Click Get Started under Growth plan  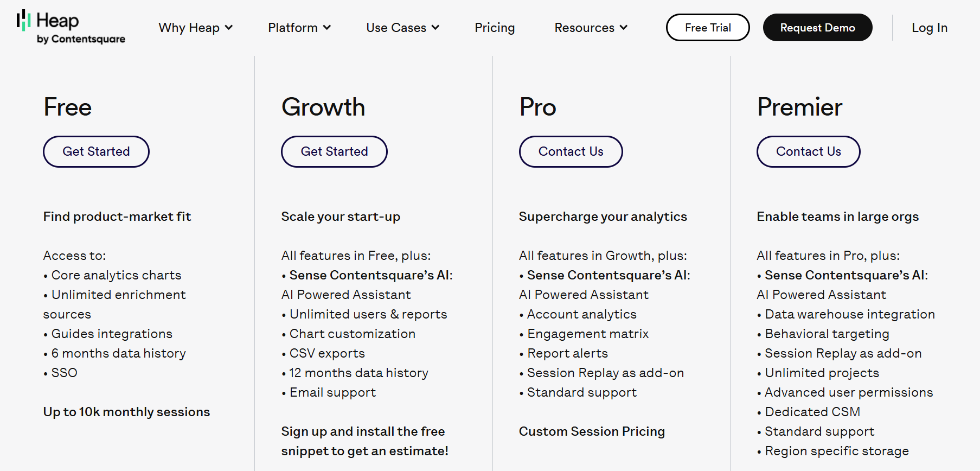[334, 151]
